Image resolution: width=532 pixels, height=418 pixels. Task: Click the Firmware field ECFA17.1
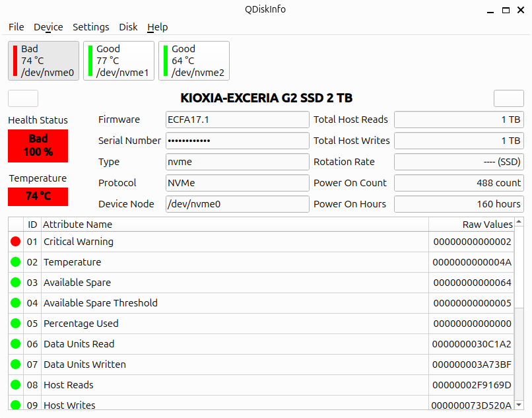pyautogui.click(x=238, y=120)
